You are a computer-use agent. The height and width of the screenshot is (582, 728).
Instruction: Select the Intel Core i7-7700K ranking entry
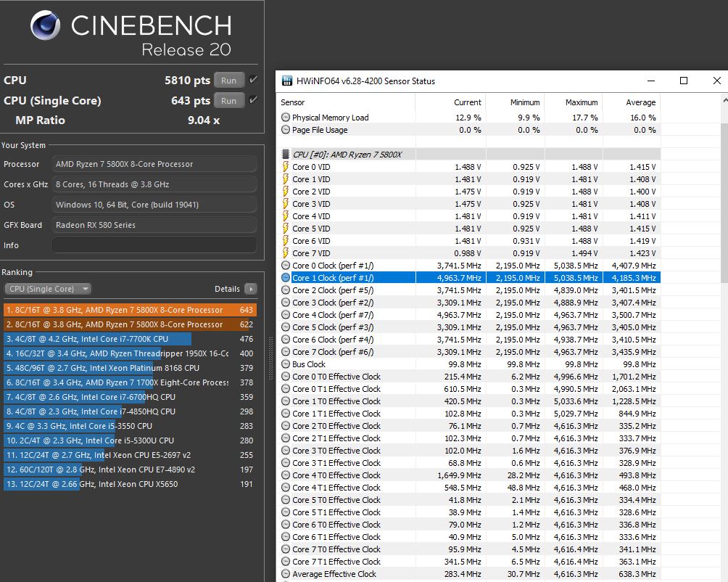pyautogui.click(x=130, y=339)
